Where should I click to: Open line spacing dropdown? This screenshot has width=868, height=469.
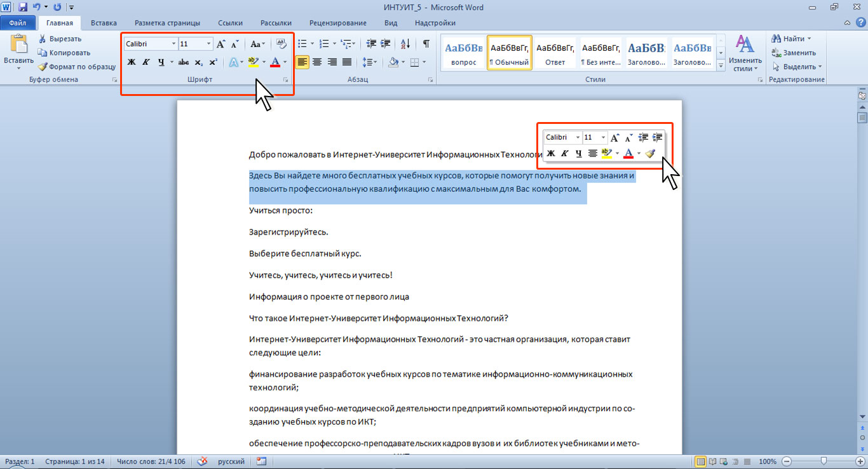click(370, 62)
